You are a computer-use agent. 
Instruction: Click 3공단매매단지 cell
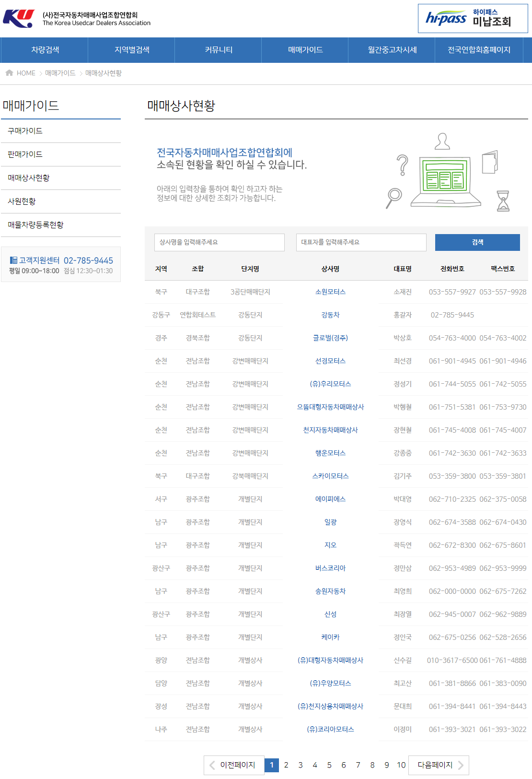coord(250,292)
